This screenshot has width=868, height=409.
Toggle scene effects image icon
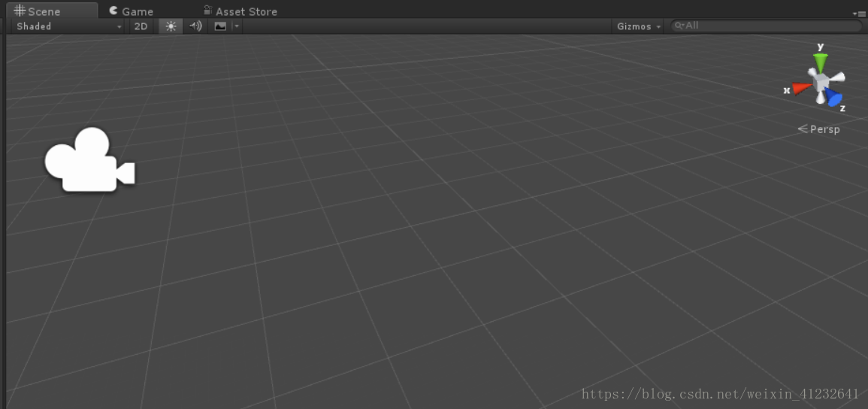click(220, 26)
